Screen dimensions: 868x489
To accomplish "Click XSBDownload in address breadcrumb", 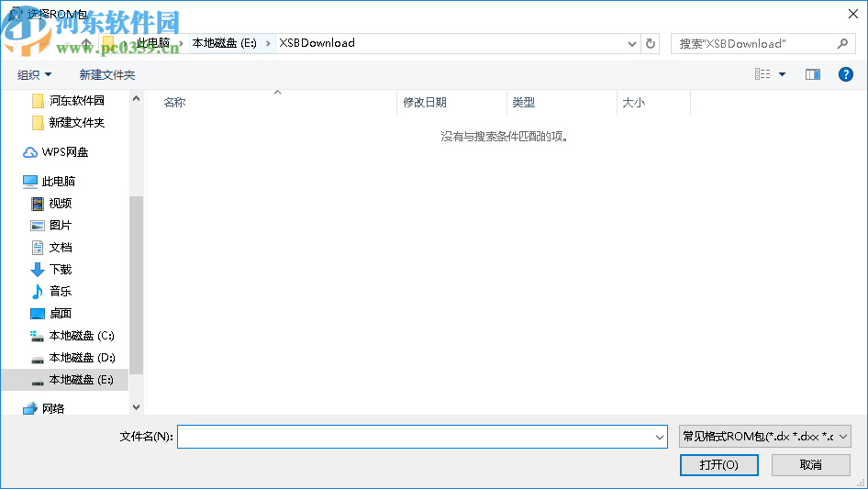I will point(317,43).
